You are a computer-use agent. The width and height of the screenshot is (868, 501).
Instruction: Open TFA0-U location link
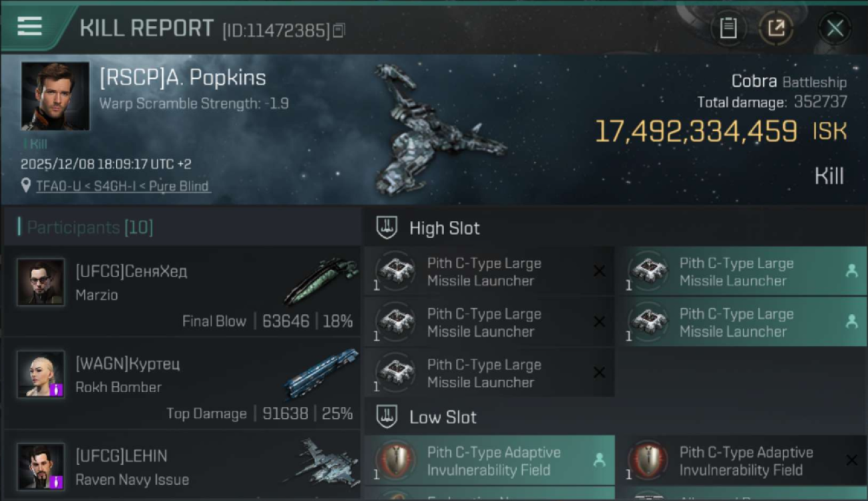[124, 186]
